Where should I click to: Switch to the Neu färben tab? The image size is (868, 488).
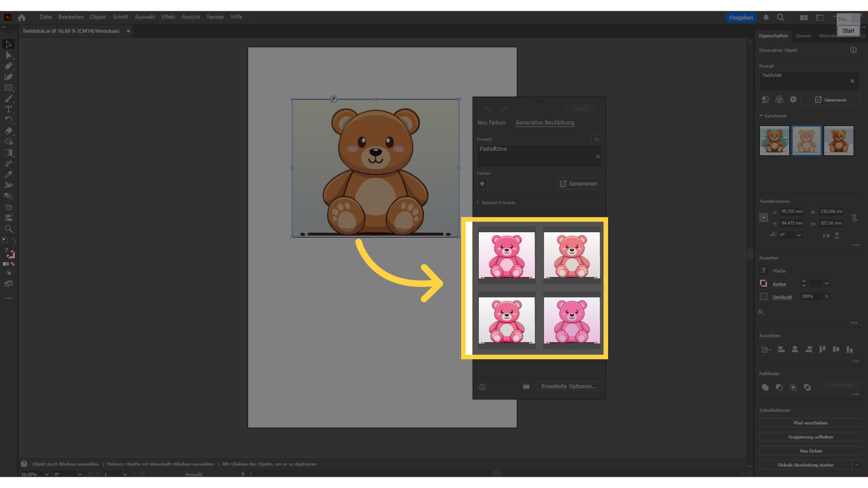point(491,122)
